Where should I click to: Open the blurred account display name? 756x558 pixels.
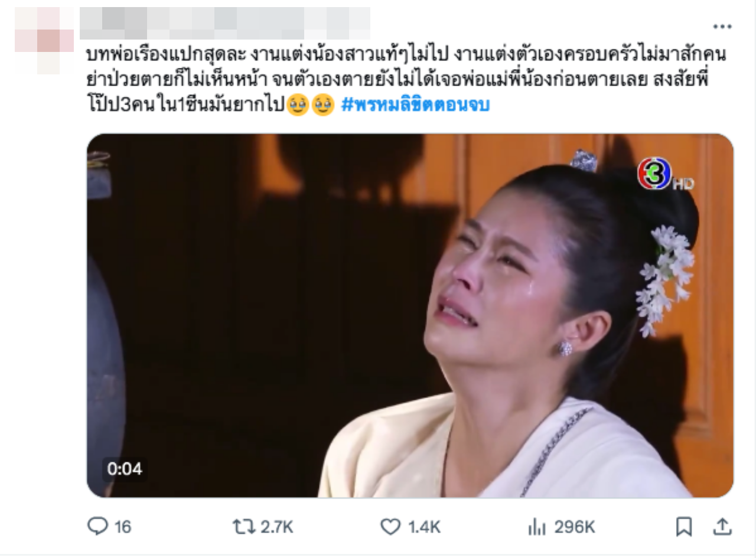click(224, 22)
